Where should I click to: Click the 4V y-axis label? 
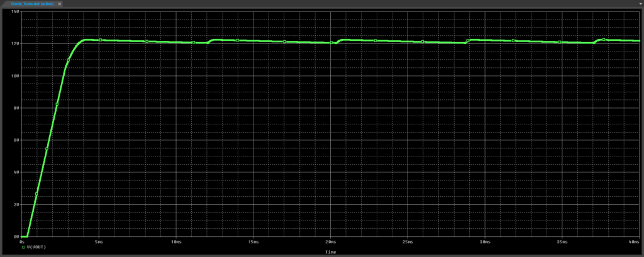[16, 172]
